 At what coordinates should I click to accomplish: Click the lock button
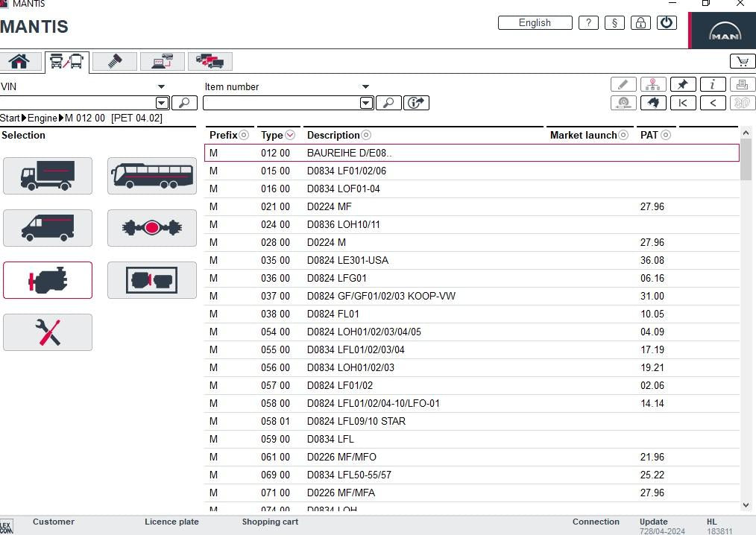click(640, 22)
